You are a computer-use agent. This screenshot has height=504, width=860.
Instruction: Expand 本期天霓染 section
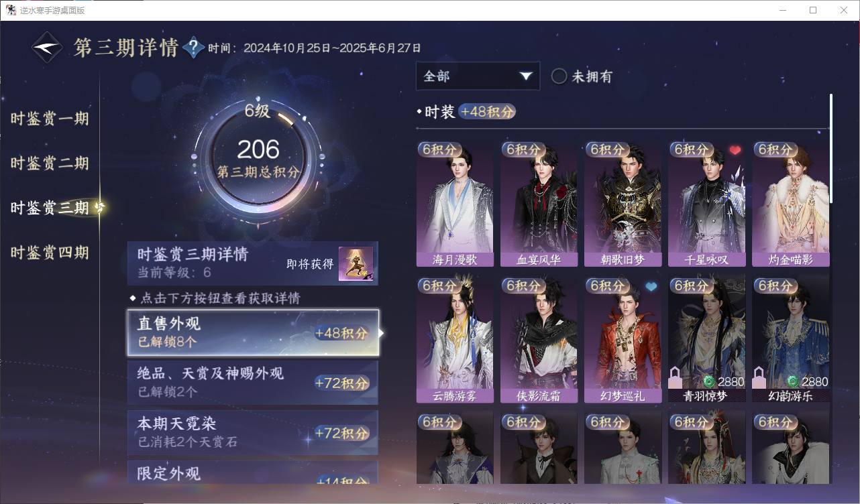tap(253, 432)
